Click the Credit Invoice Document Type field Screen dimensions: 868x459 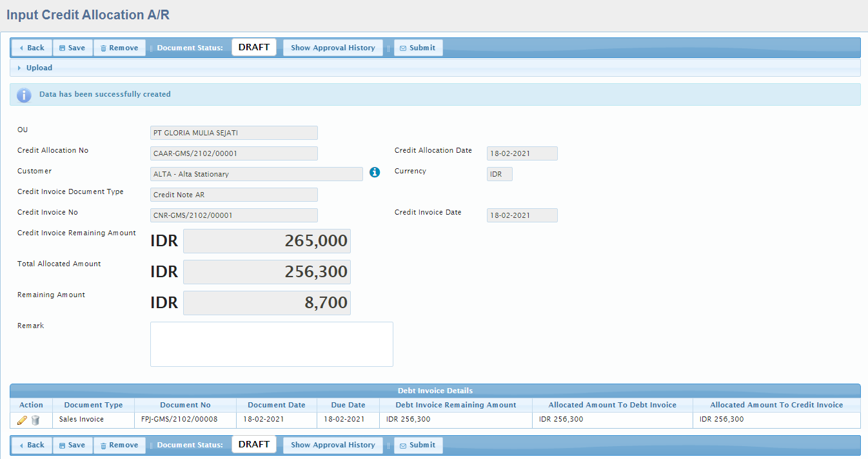(x=234, y=195)
